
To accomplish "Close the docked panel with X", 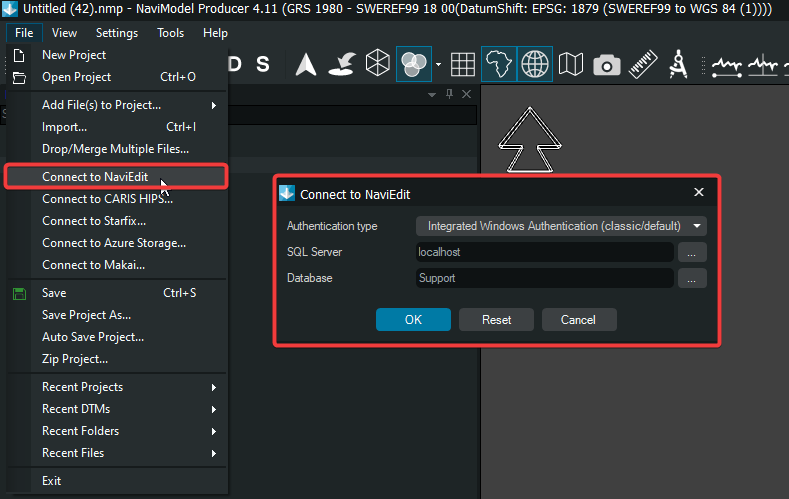I will coord(466,94).
